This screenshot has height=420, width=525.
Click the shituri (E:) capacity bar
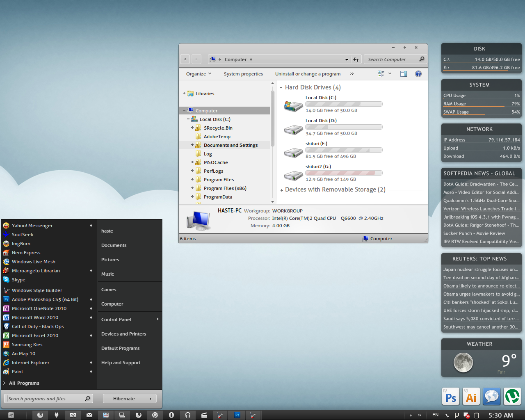(x=344, y=150)
